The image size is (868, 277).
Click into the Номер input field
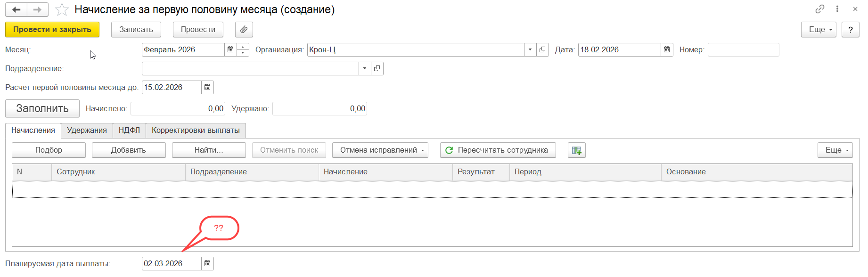click(x=743, y=50)
